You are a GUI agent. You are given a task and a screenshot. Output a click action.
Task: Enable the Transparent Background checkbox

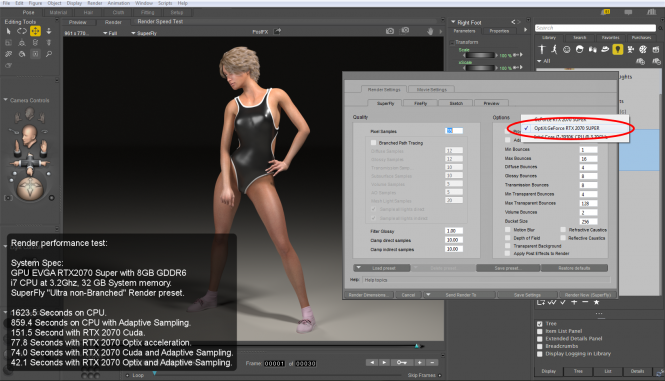pyautogui.click(x=508, y=246)
